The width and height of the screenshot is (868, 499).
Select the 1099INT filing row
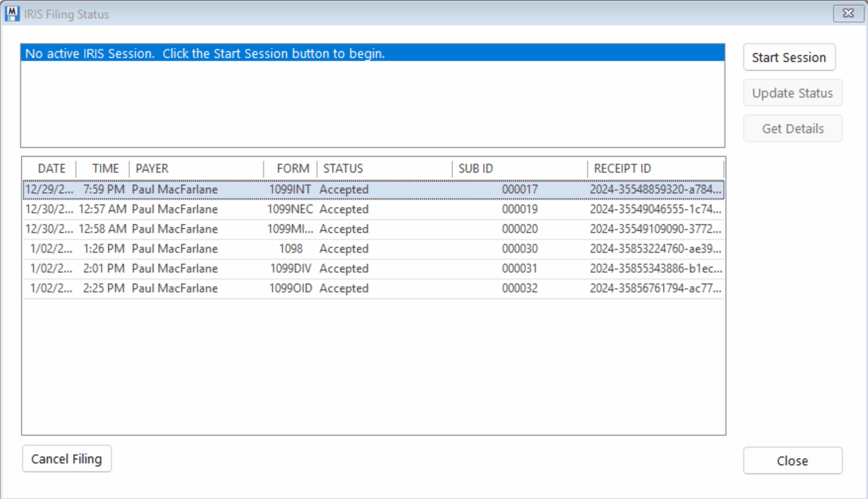coord(373,190)
